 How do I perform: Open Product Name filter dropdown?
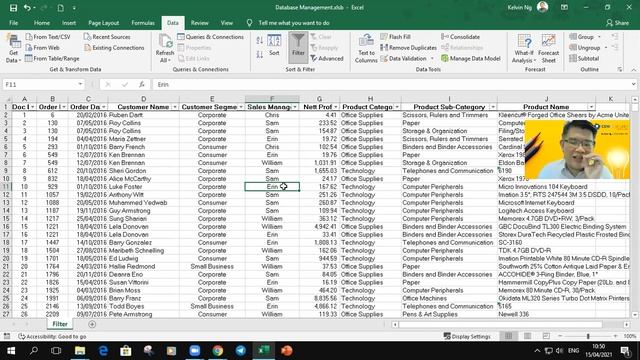coord(591,107)
